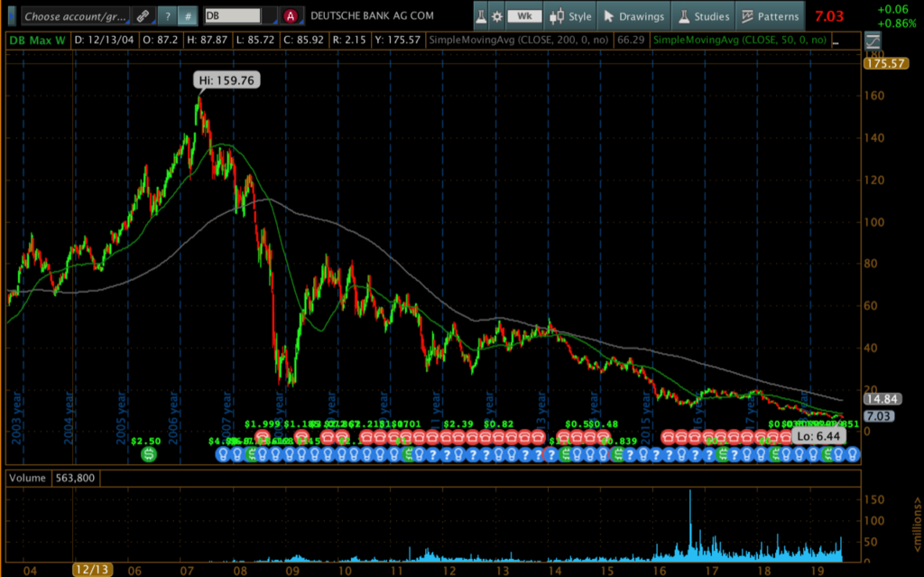This screenshot has height=577, width=924.
Task: Click the Volume label
Action: (x=27, y=478)
